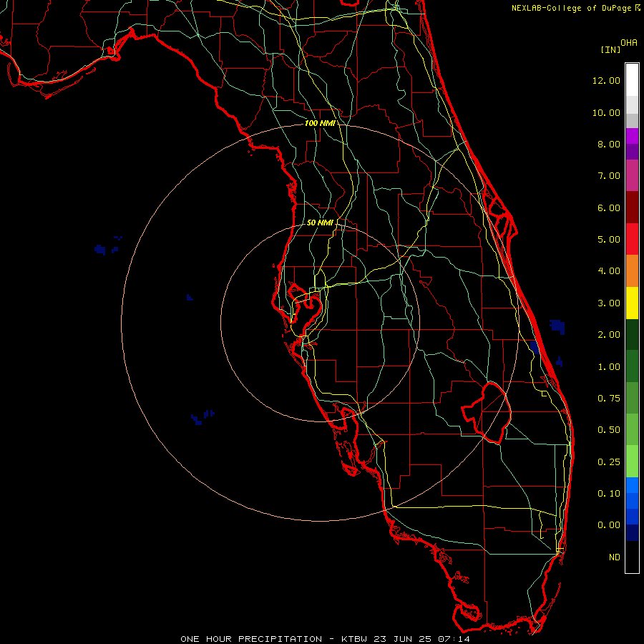This screenshot has height=644, width=644.
Task: Click the '0.25' legend value
Action: point(609,462)
